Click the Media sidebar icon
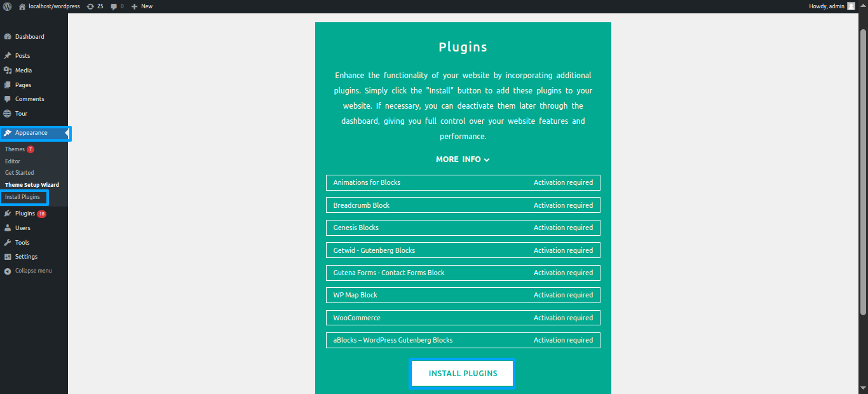 coord(8,71)
